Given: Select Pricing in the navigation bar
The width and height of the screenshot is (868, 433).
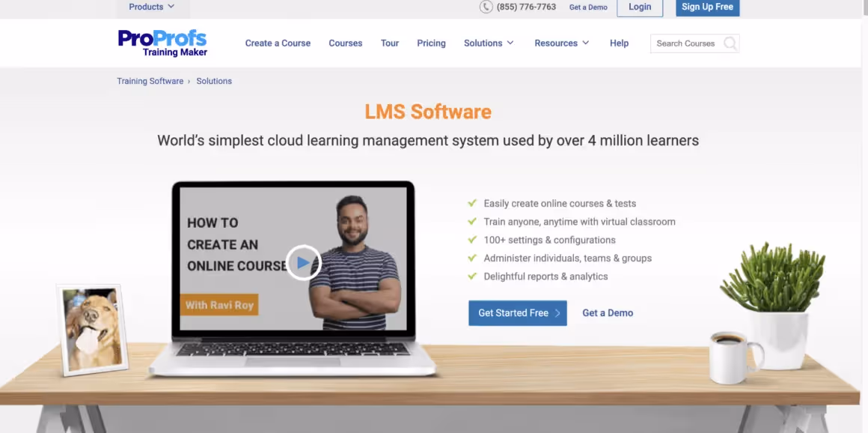Looking at the screenshot, I should point(431,43).
